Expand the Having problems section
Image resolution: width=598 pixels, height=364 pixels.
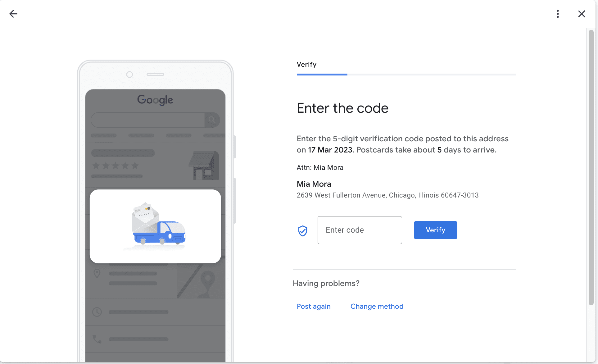(326, 283)
